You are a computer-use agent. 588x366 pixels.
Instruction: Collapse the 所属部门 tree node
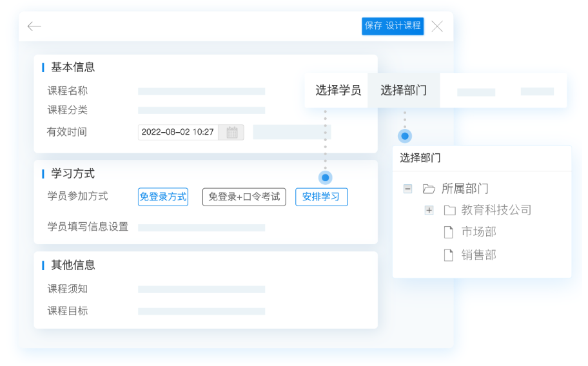pos(407,189)
